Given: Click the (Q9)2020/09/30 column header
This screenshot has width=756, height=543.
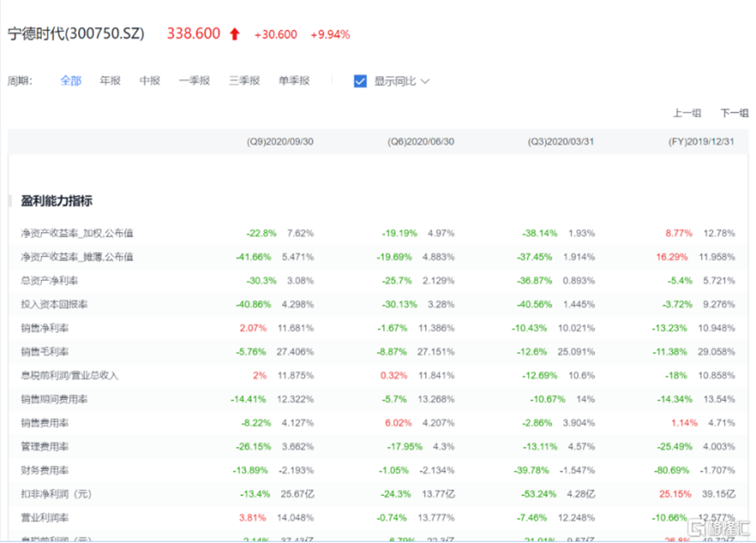Looking at the screenshot, I should (280, 142).
